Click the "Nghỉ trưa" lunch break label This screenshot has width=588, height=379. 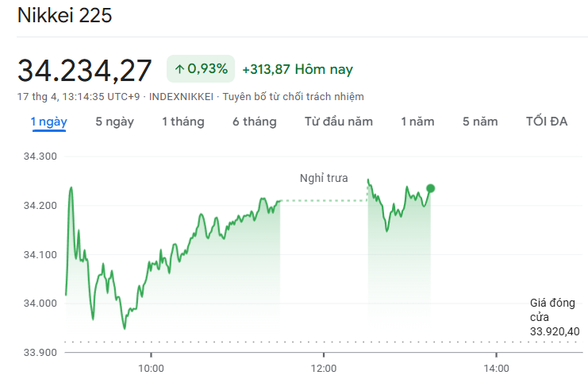coord(323,178)
